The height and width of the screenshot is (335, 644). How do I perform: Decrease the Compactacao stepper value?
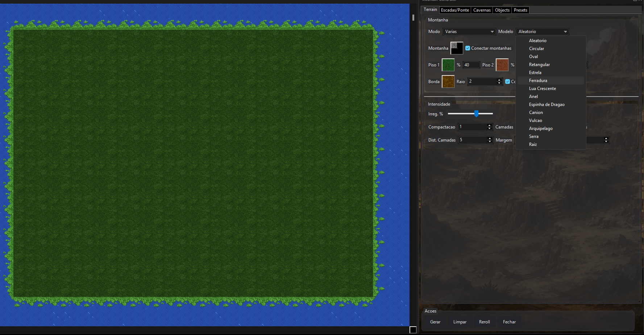click(490, 129)
